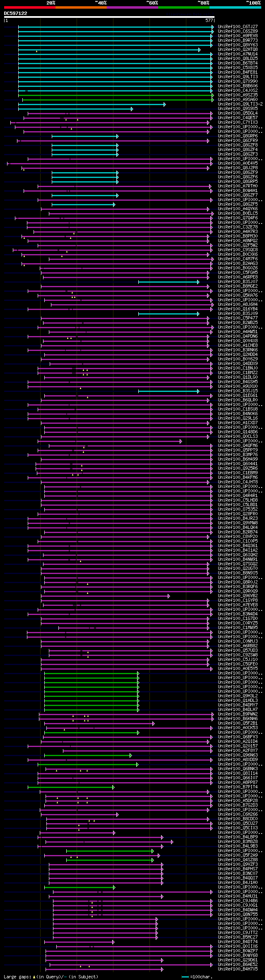Select label UniRef100_Q7Q4F6
Image resolution: width=265 pixels, height=980 pixels.
[238, 218]
